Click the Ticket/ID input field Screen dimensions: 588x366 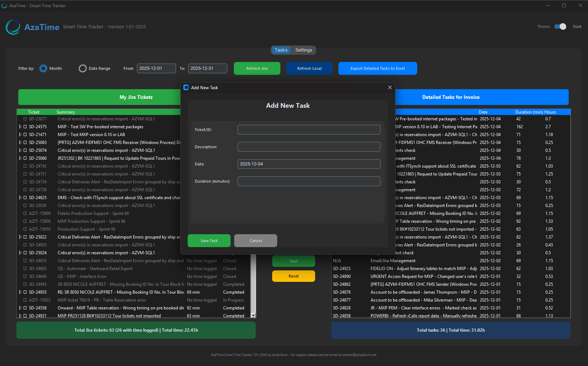pos(309,130)
